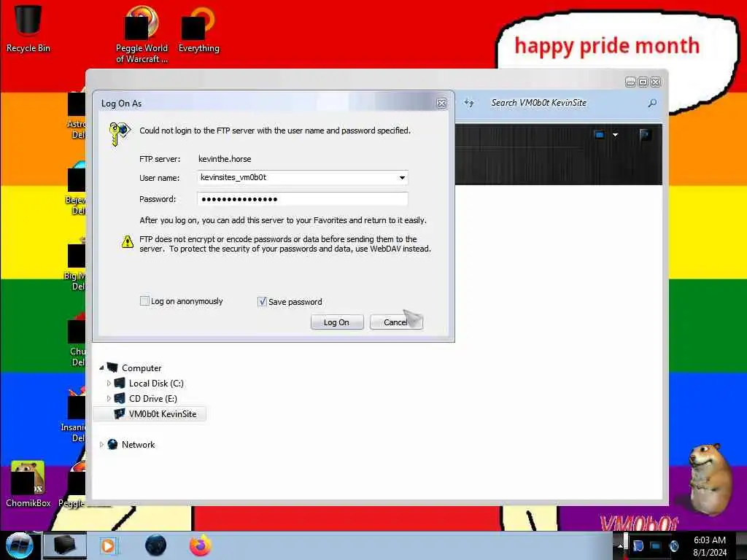Open the dark globe taskbar icon
The height and width of the screenshot is (560, 747).
pos(155,545)
